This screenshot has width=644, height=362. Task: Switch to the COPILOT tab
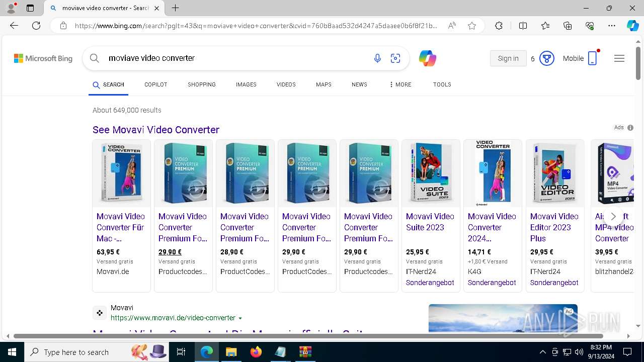[155, 84]
